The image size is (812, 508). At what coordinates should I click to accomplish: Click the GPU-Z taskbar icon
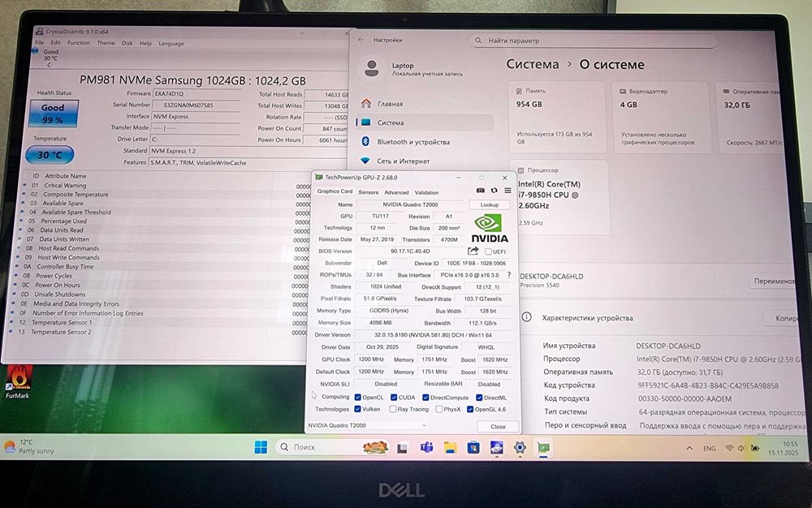tap(543, 447)
